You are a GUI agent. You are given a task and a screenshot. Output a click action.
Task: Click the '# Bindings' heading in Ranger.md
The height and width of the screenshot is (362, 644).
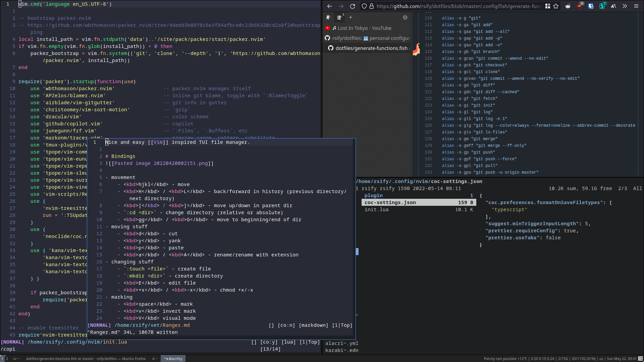coord(120,156)
